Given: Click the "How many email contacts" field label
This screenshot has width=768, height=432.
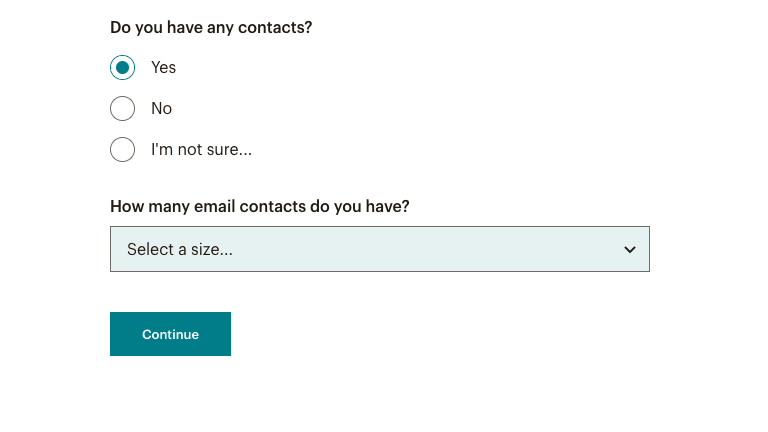Looking at the screenshot, I should [x=259, y=207].
